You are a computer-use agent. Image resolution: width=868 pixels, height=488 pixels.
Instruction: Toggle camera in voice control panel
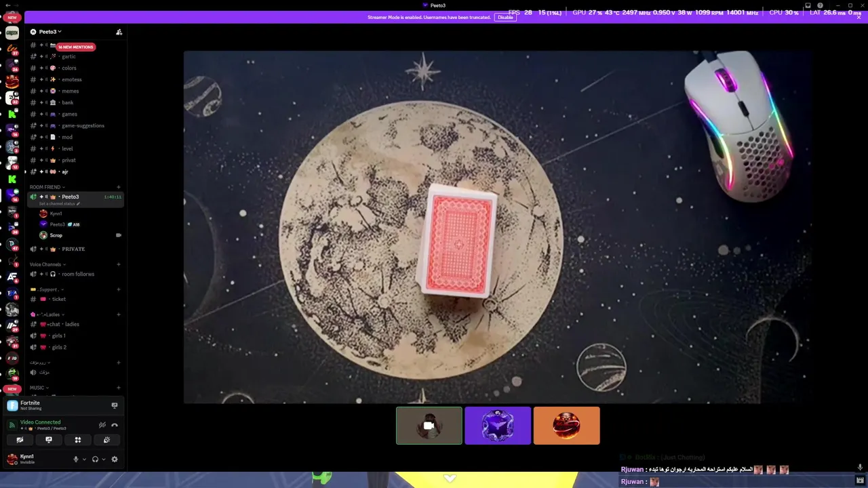coord(20,440)
